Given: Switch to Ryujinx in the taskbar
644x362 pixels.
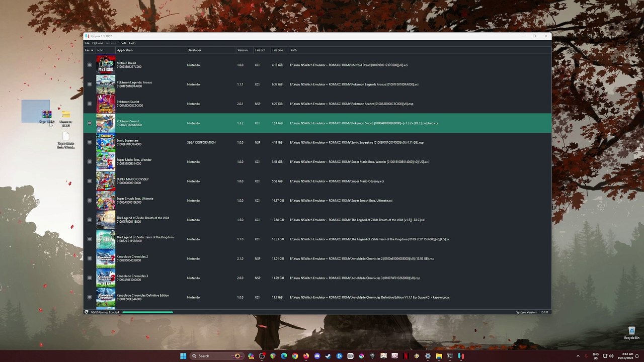Looking at the screenshot, I should [x=461, y=356].
